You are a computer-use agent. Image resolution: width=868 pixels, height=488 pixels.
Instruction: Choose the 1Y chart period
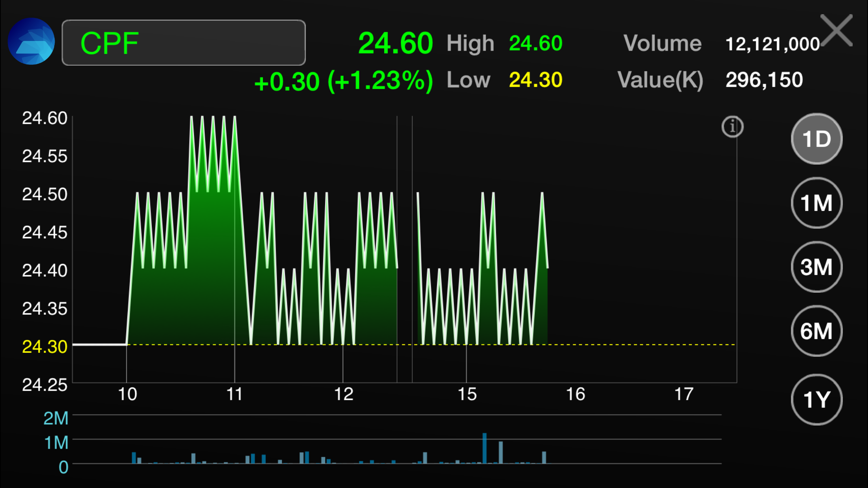click(x=817, y=399)
